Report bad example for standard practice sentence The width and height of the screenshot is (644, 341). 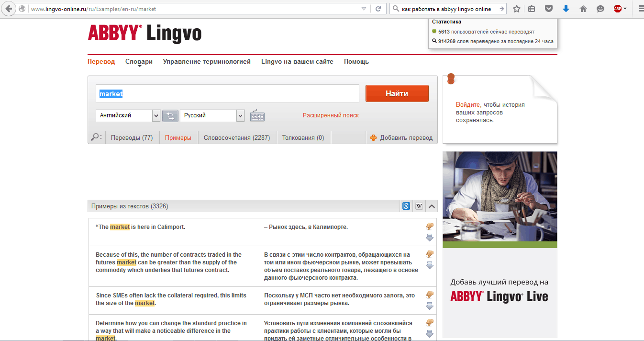(x=429, y=323)
